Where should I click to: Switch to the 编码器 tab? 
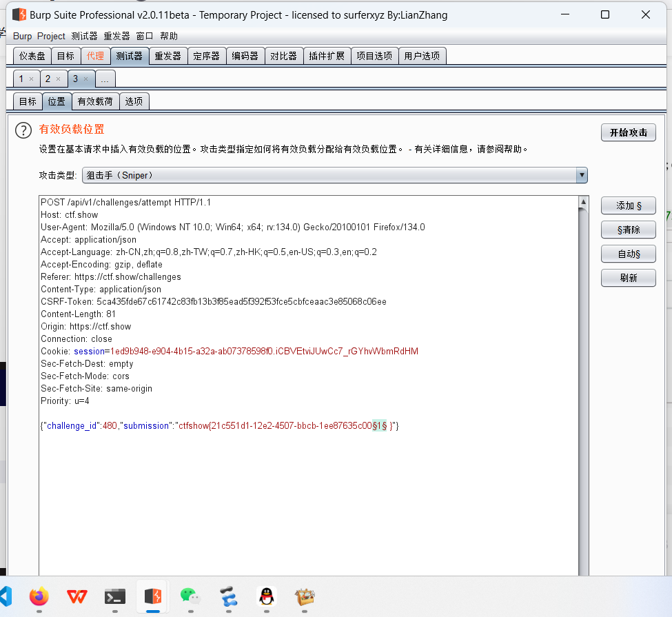[x=245, y=56]
